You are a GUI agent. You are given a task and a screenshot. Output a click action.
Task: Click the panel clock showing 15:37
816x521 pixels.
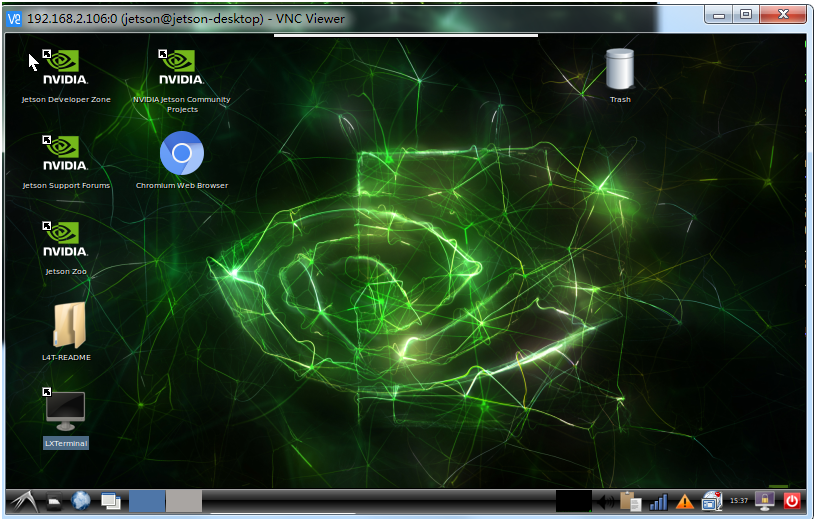739,501
